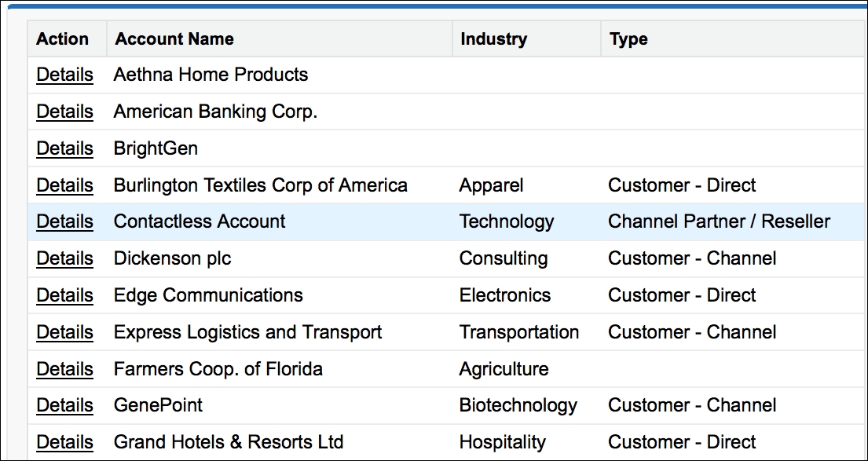Open Details link for Dickenson plc
Screen dimensions: 868x461
pyautogui.click(x=64, y=259)
